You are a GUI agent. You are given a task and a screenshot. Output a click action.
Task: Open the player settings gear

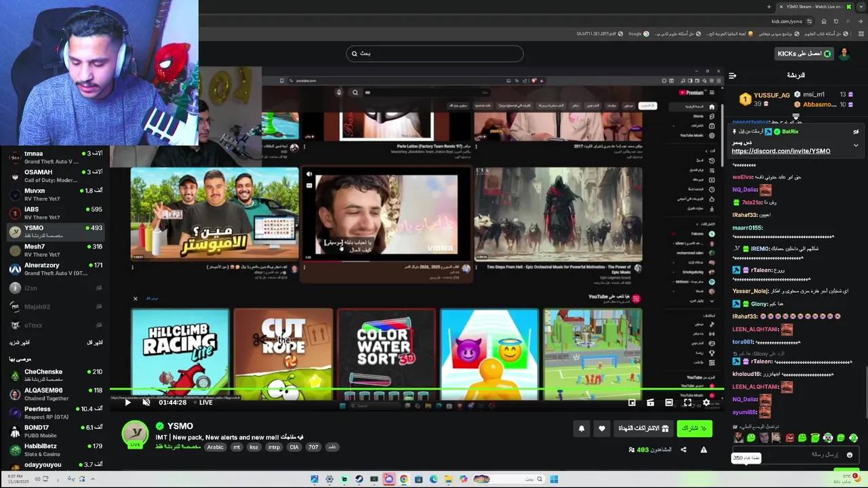pyautogui.click(x=706, y=403)
